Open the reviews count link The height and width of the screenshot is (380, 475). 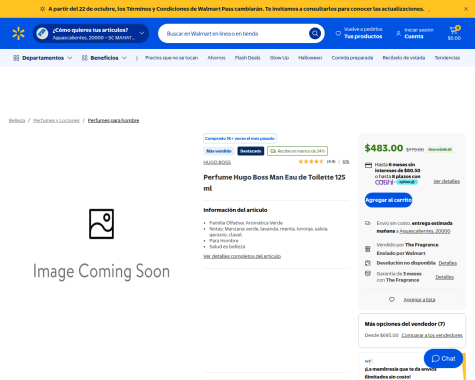[346, 162]
